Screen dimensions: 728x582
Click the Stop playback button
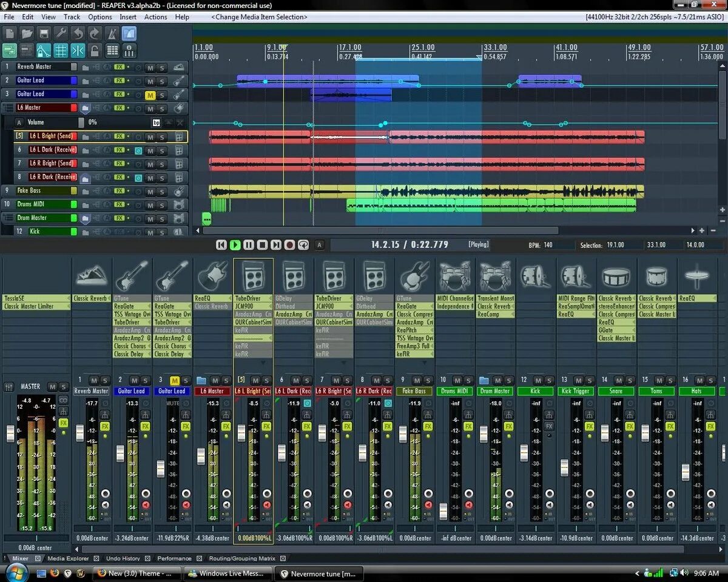[262, 245]
